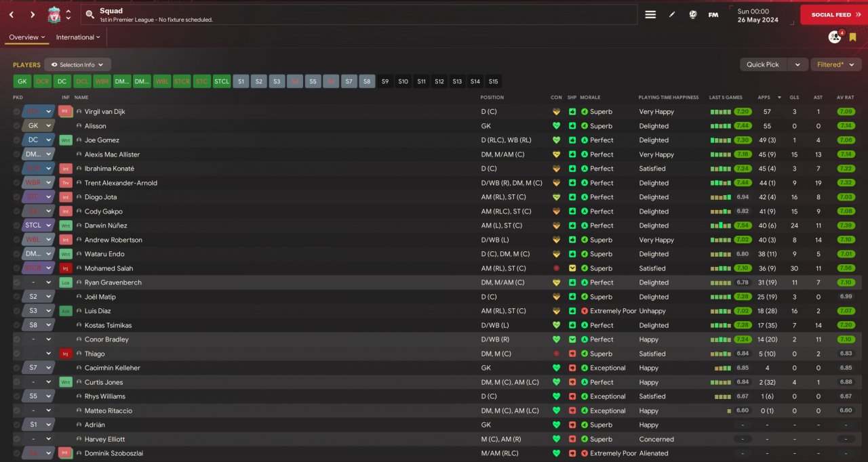Open the Social Feed panel
The image size is (868, 462).
[x=834, y=14]
